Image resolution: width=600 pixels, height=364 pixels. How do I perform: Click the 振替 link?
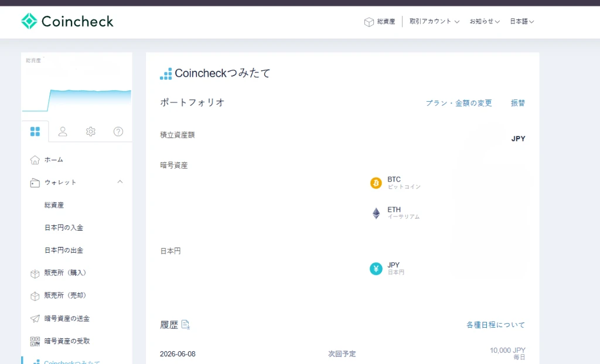coord(518,103)
